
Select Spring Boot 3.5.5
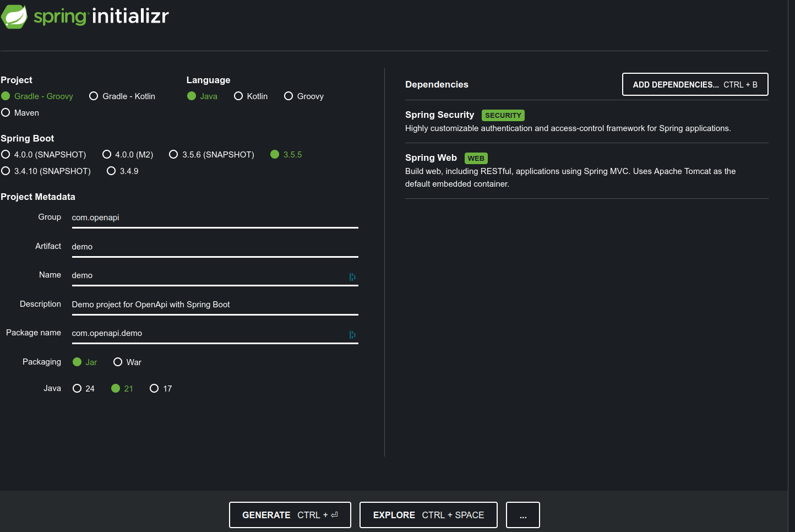[x=286, y=154]
